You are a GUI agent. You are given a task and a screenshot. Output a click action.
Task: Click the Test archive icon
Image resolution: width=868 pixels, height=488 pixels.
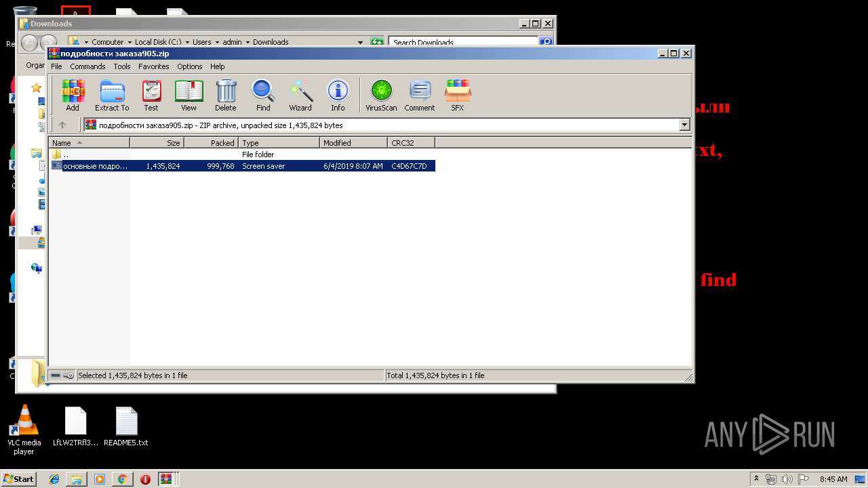(x=151, y=96)
